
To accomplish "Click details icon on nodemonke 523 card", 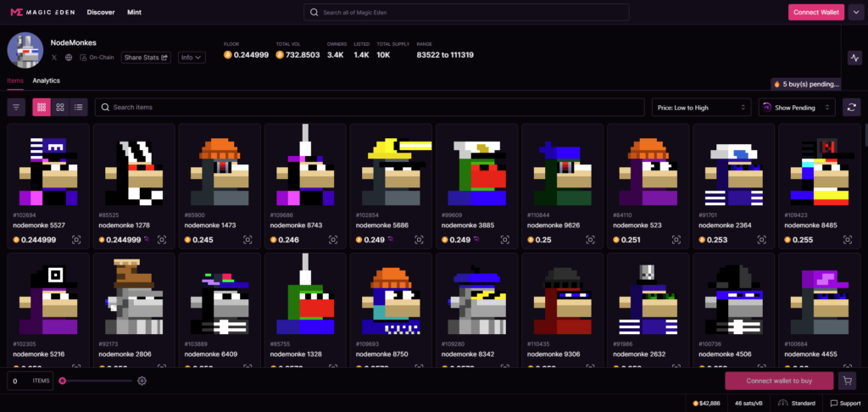I will 676,240.
